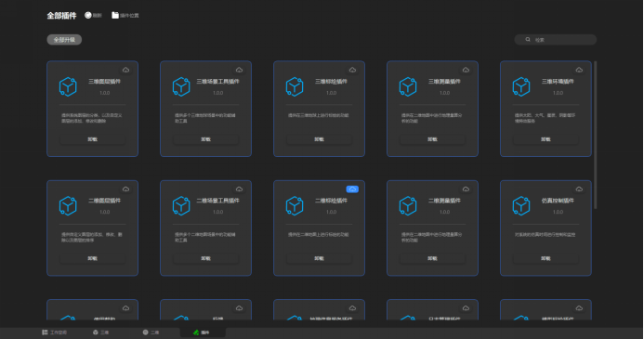
Task: Click the cloud icon on 三维图层插件 card
Action: pyautogui.click(x=126, y=70)
